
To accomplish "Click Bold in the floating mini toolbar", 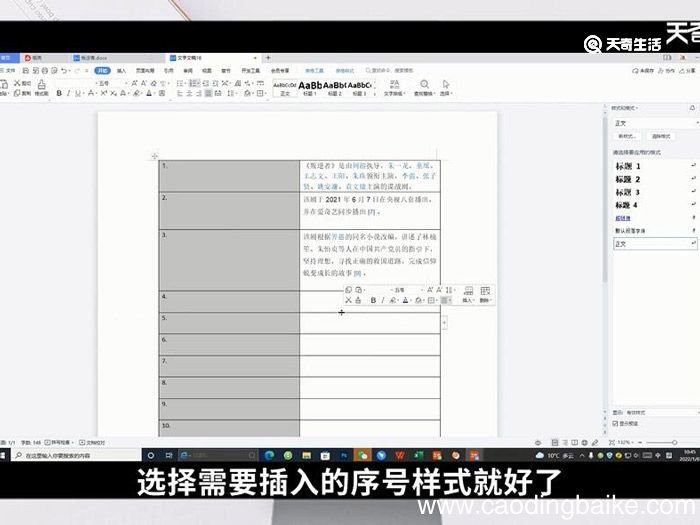I will [373, 300].
